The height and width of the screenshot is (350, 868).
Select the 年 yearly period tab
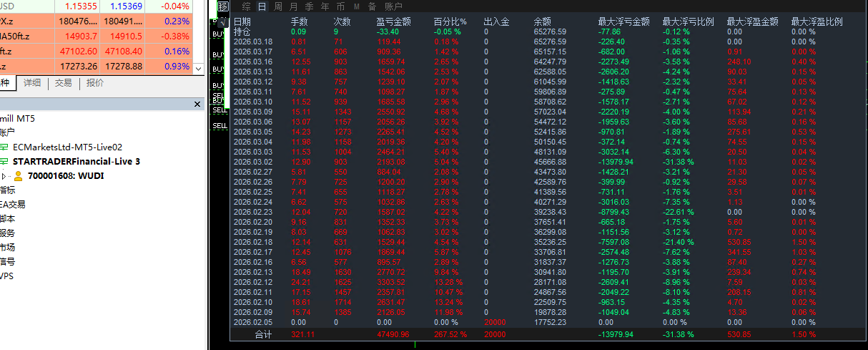(x=325, y=6)
